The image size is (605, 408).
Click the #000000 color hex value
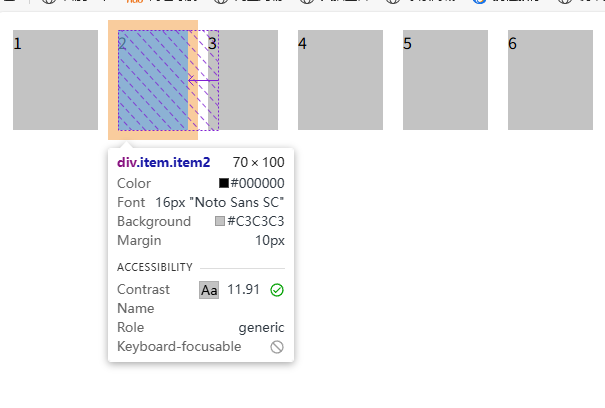258,183
